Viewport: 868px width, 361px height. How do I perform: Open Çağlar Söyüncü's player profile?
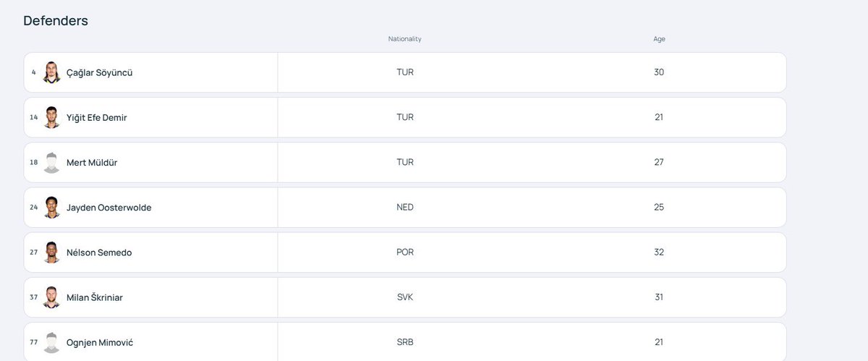coord(99,72)
